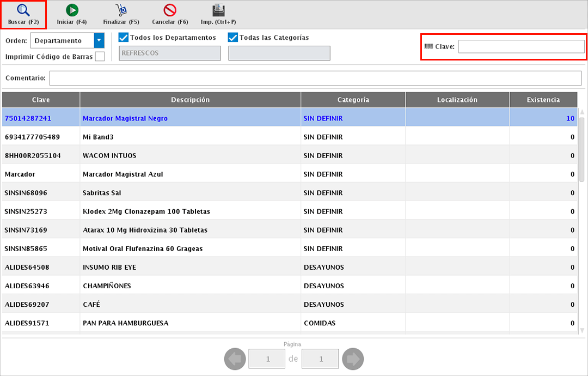This screenshot has width=588, height=376.
Task: Click the barcode icon beside Clave
Action: [x=428, y=46]
